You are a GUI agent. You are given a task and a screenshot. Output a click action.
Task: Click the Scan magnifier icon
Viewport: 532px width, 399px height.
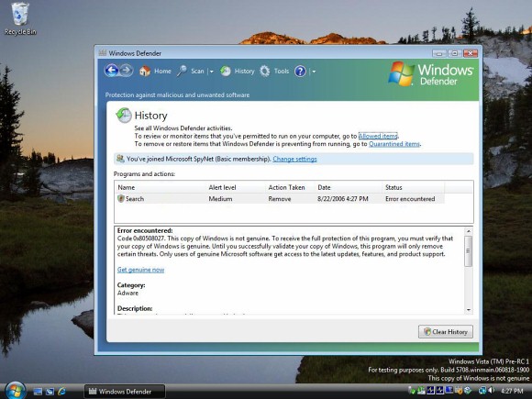[182, 71]
